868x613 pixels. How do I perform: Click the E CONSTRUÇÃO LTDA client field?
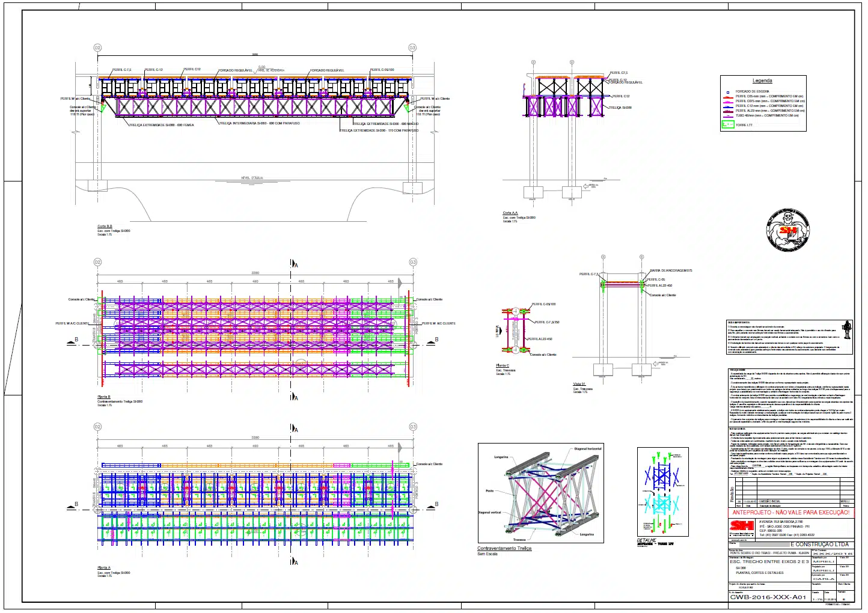click(x=819, y=544)
